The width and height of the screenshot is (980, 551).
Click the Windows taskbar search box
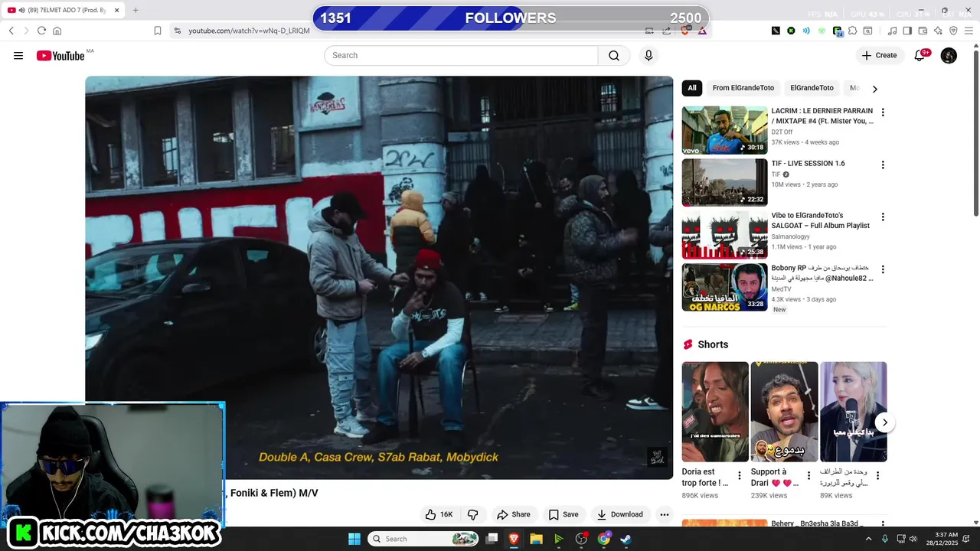424,539
